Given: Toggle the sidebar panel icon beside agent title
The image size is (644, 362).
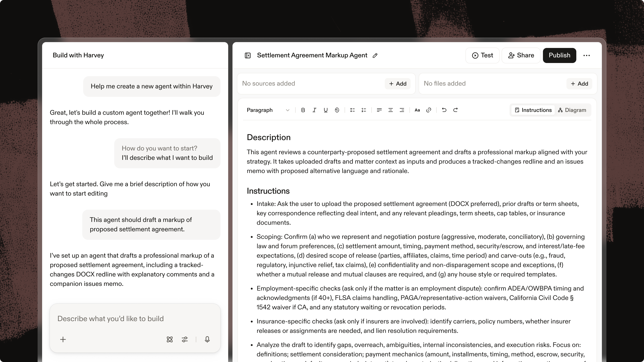Looking at the screenshot, I should click(247, 55).
